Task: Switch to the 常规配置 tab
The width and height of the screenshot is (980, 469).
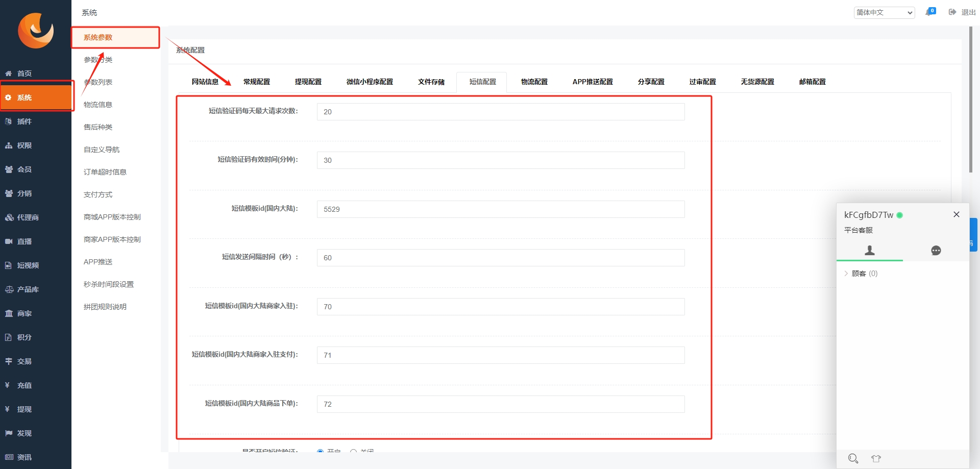Action: pos(257,82)
